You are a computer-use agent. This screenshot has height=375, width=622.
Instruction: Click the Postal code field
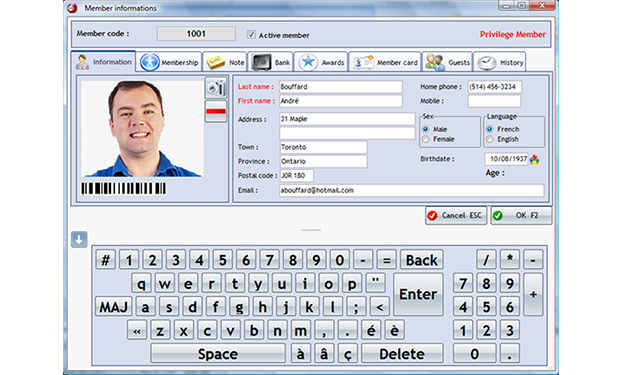296,175
